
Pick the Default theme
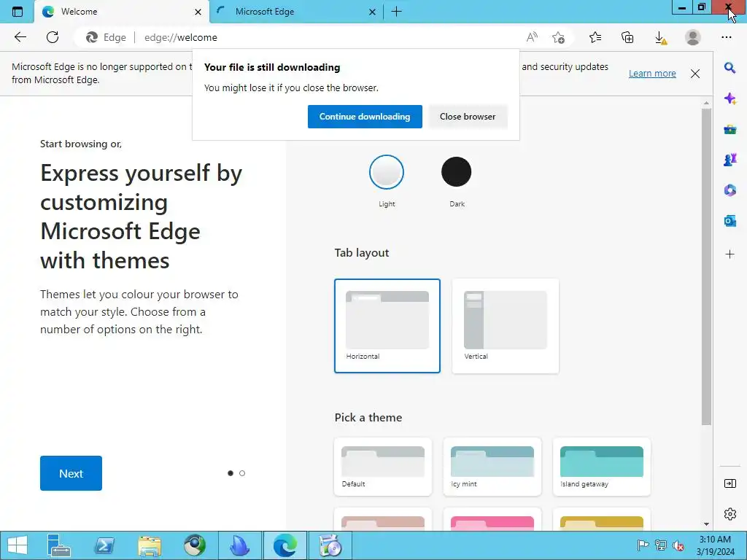click(383, 467)
